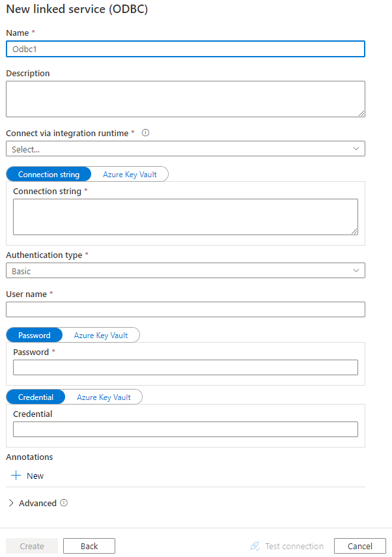Click the Name field containing Odbc1
Image resolution: width=392 pixels, height=557 pixels.
pyautogui.click(x=185, y=49)
